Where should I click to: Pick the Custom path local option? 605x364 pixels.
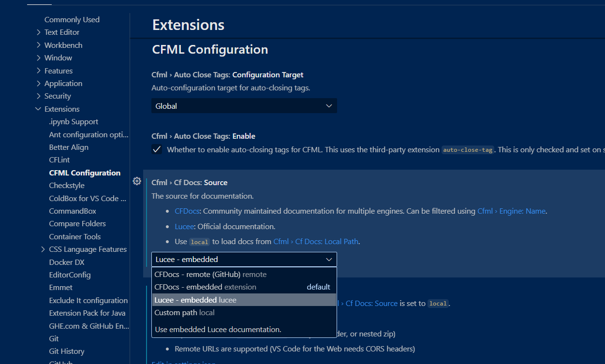coord(244,312)
